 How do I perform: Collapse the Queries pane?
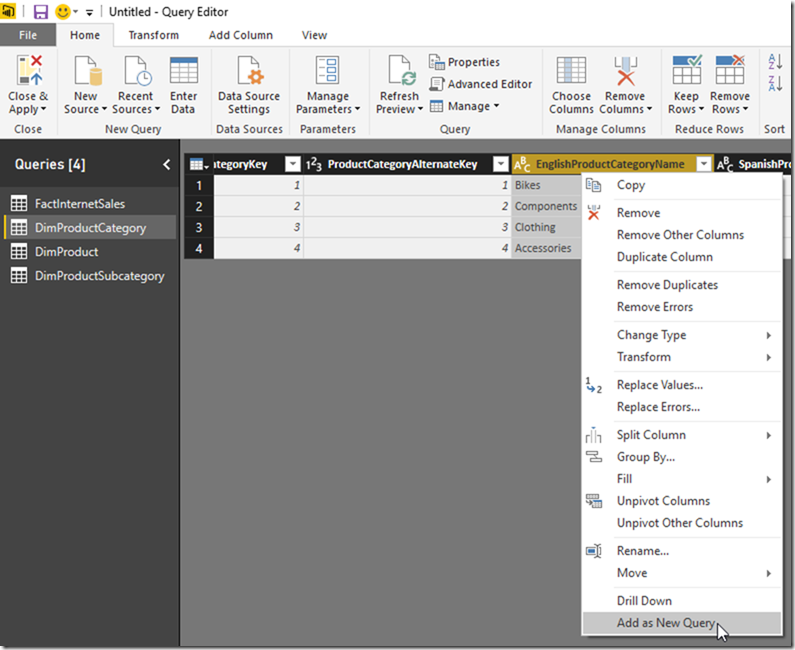click(166, 164)
